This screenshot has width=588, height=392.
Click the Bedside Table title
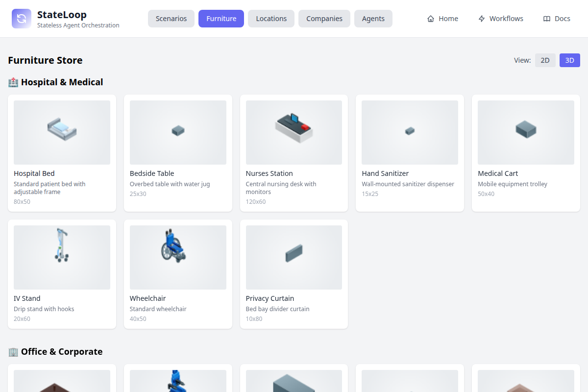(x=152, y=173)
